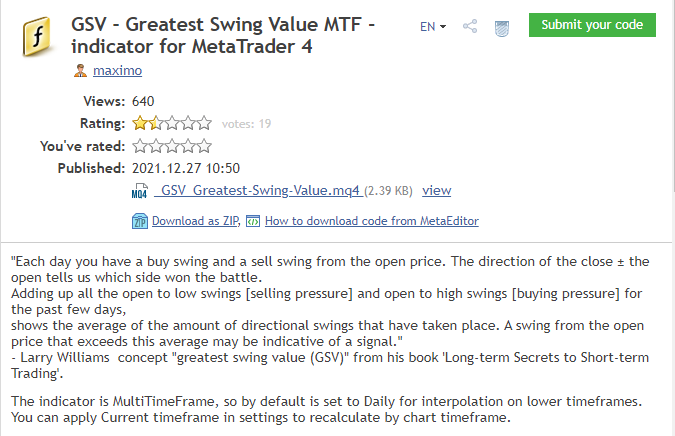Click the yellow script logo icon

point(36,39)
